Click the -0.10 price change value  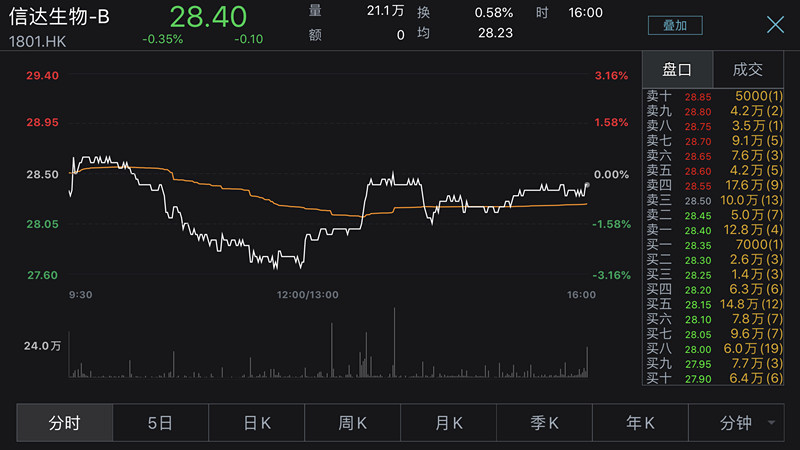click(x=248, y=39)
